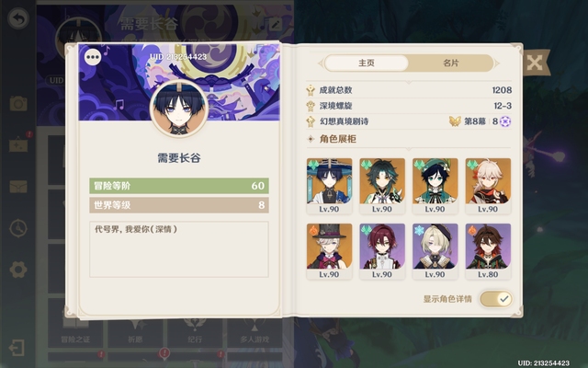
Task: Click the edit pencil icon by name
Action: pyautogui.click(x=276, y=25)
